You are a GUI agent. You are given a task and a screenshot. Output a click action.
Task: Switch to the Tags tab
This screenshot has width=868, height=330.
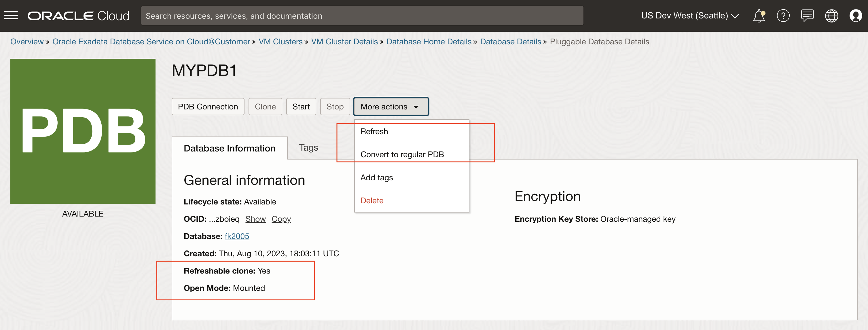coord(308,148)
